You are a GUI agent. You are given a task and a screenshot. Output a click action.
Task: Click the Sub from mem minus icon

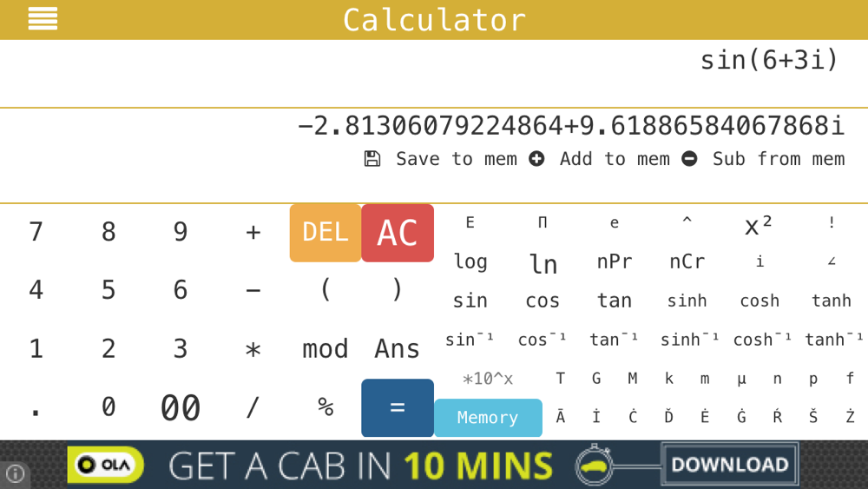[x=689, y=159]
